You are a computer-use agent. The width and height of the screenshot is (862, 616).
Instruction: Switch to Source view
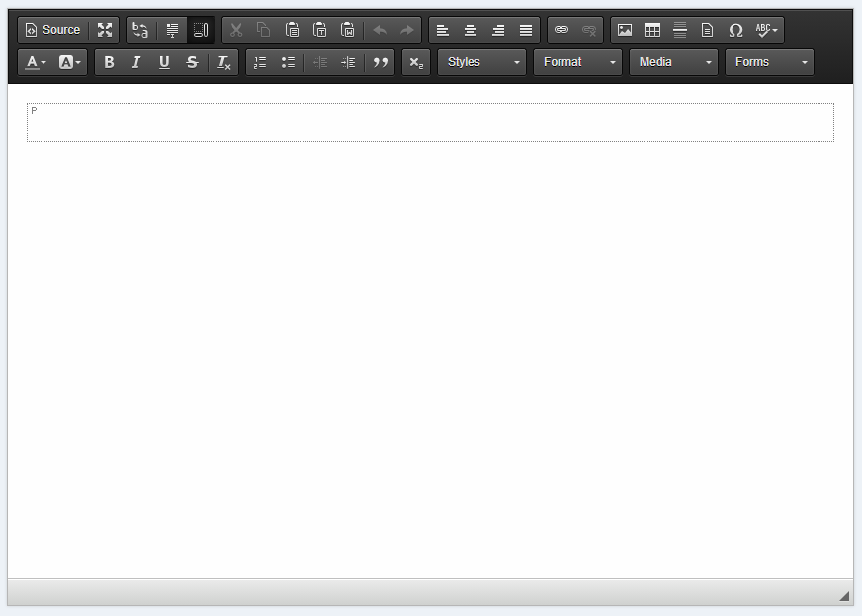[x=53, y=29]
